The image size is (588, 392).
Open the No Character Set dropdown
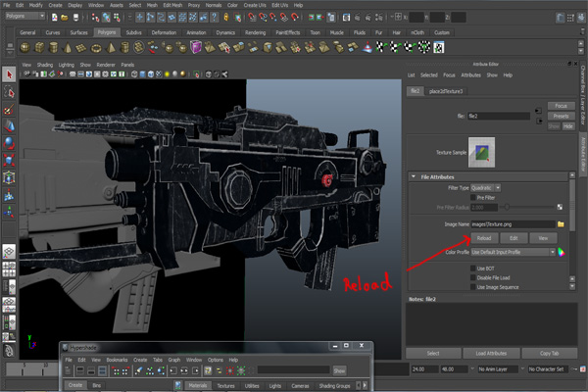[x=548, y=369]
